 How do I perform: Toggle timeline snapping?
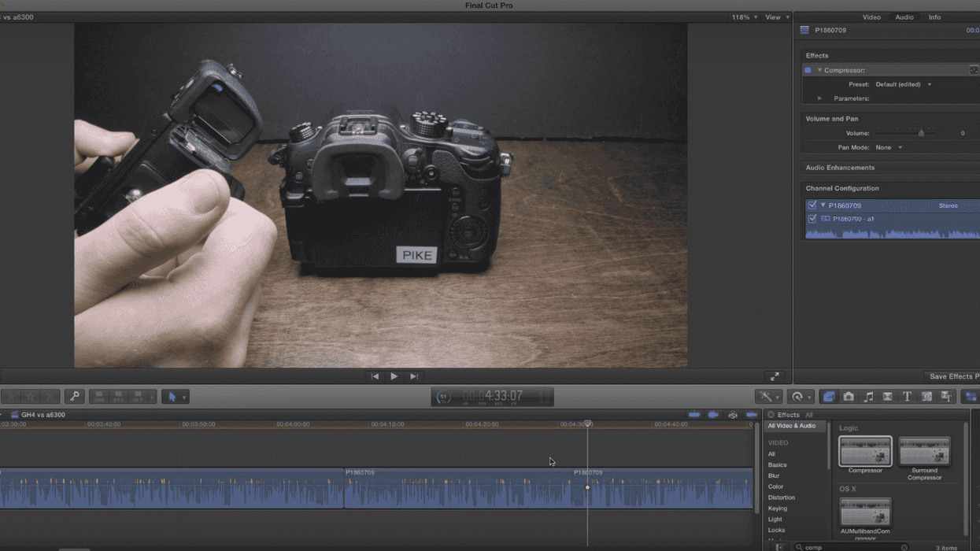click(x=752, y=415)
